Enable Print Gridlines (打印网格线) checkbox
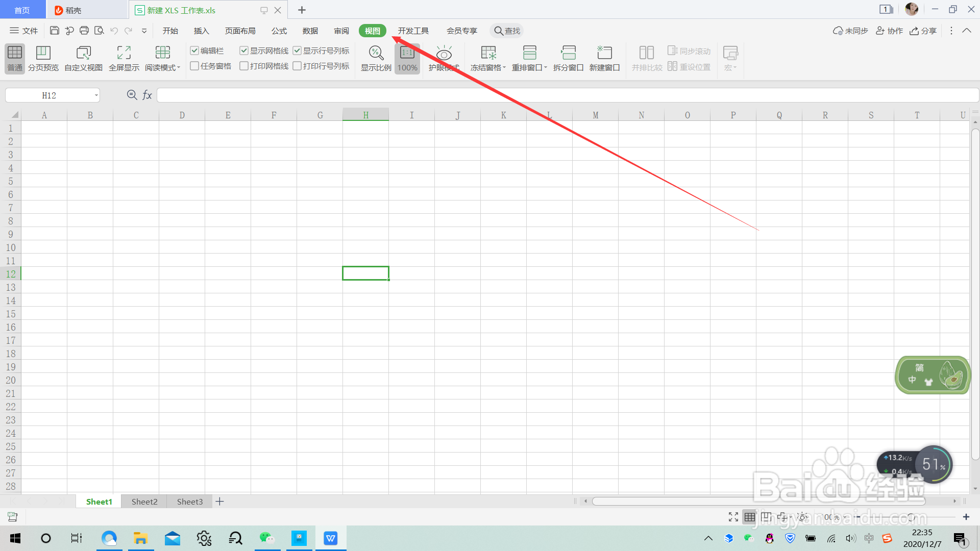 244,66
